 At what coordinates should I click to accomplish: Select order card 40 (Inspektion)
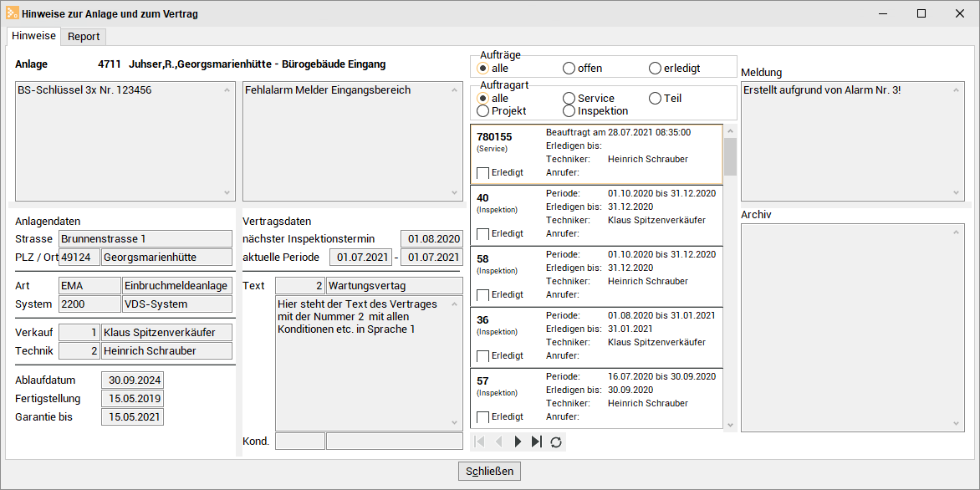click(596, 216)
